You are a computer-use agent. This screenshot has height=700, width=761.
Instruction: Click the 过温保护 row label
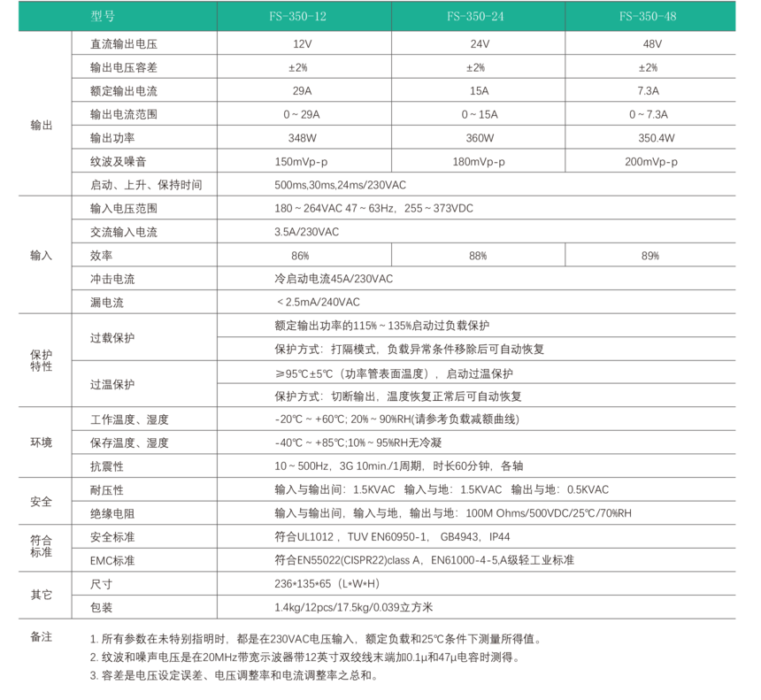[112, 384]
